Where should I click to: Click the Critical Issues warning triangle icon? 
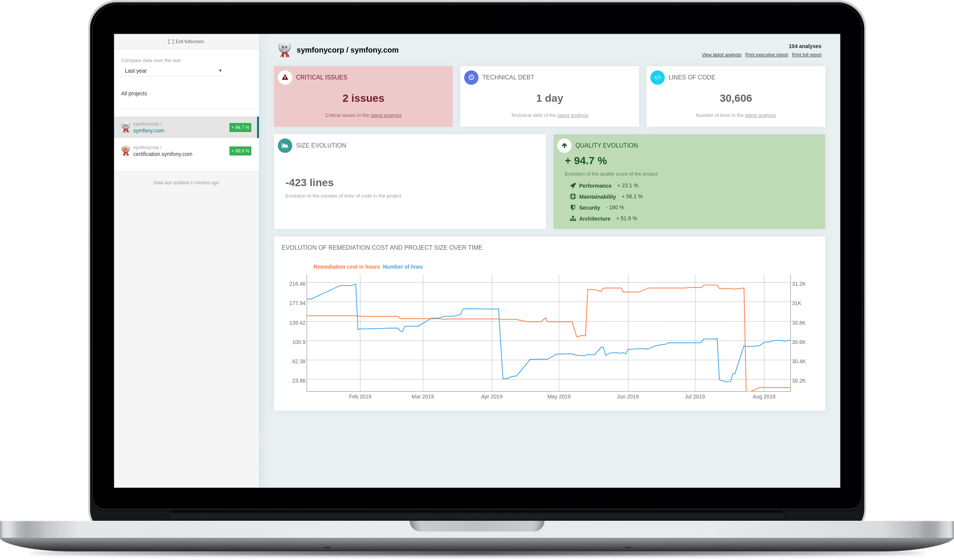284,78
